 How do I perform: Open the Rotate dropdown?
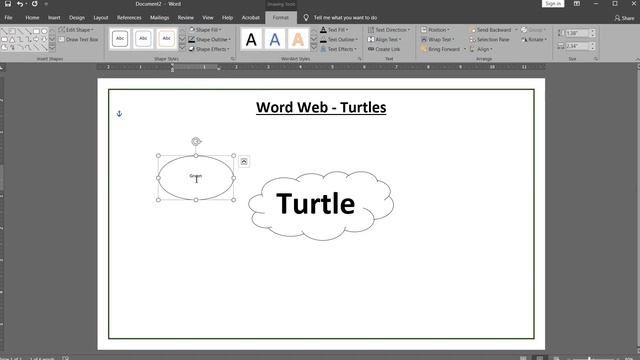pyautogui.click(x=534, y=40)
